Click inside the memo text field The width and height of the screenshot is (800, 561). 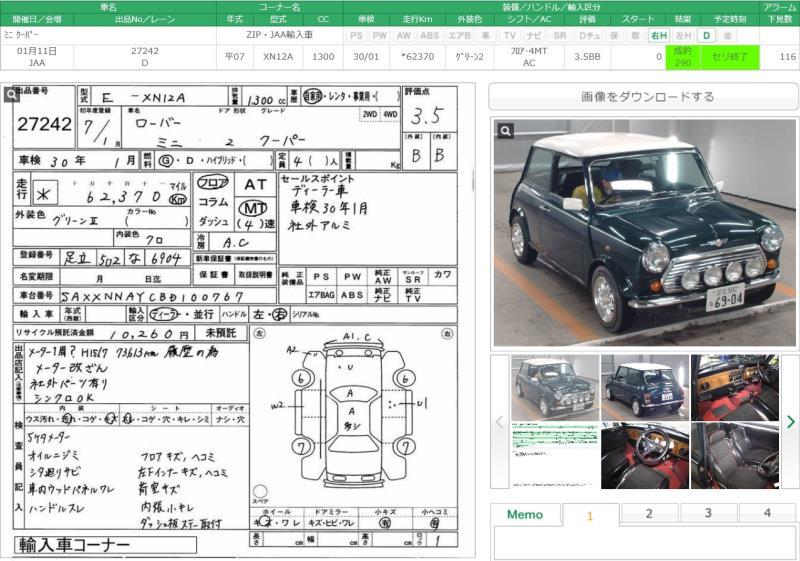click(x=645, y=542)
